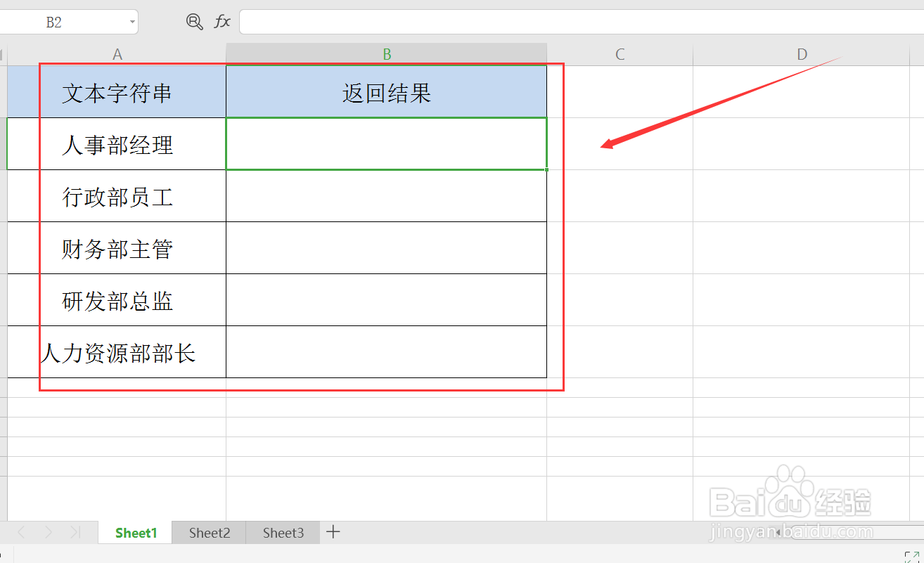
Task: Select the entire column D via its header
Action: pos(801,53)
